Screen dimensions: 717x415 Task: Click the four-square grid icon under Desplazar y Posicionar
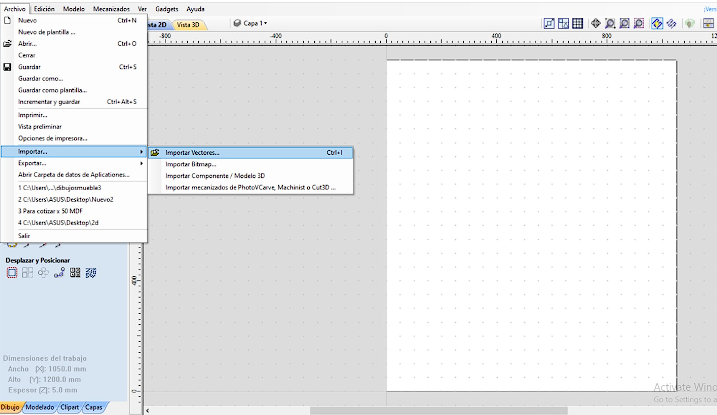click(27, 273)
